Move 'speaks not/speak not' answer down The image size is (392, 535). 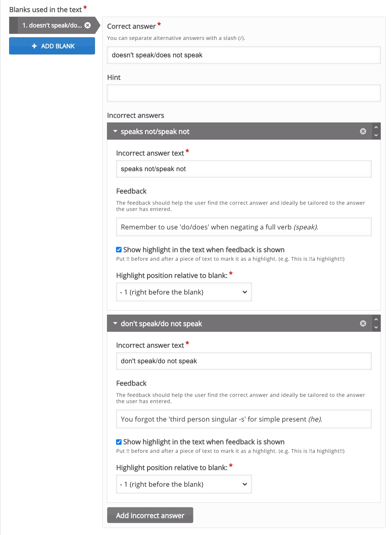[x=376, y=135]
